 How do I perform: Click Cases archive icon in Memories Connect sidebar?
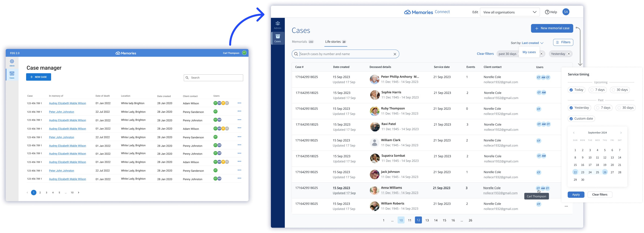(278, 37)
